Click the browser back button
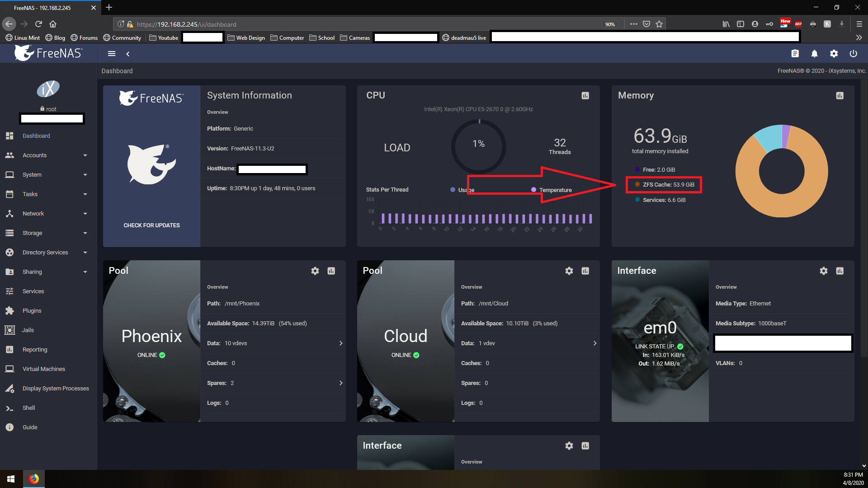 pos(9,24)
